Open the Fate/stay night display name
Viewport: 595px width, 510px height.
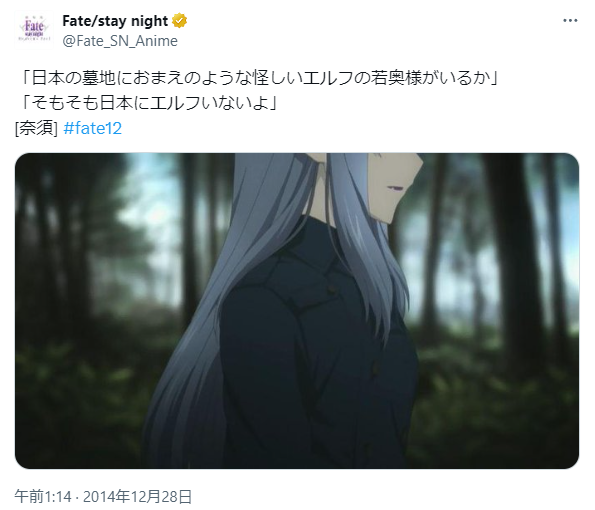click(x=115, y=21)
